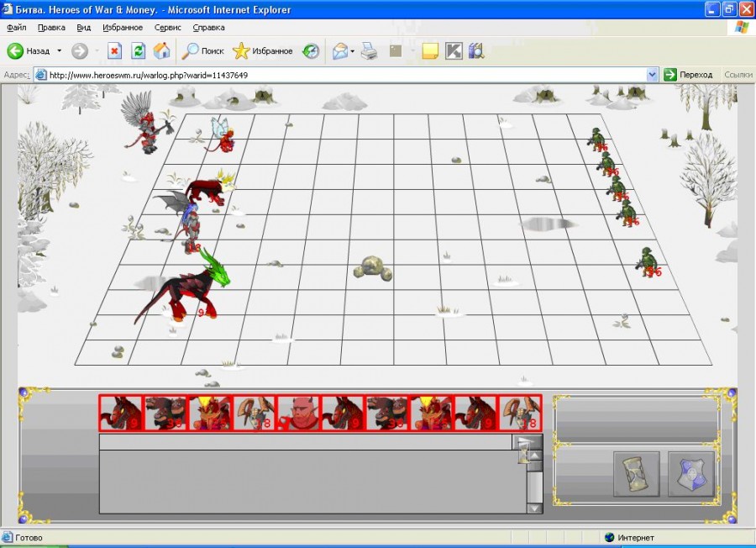The width and height of the screenshot is (756, 548).
Task: Click the K toolbar icon
Action: pos(454,50)
